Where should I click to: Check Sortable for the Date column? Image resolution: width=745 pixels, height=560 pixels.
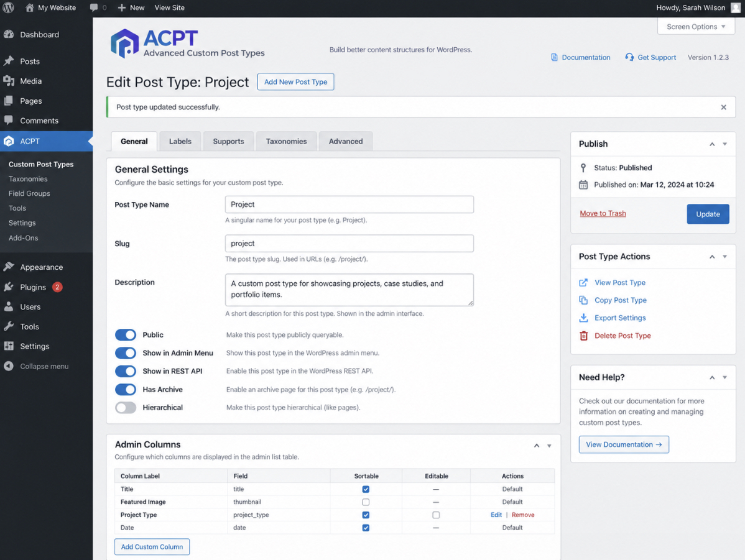click(366, 528)
